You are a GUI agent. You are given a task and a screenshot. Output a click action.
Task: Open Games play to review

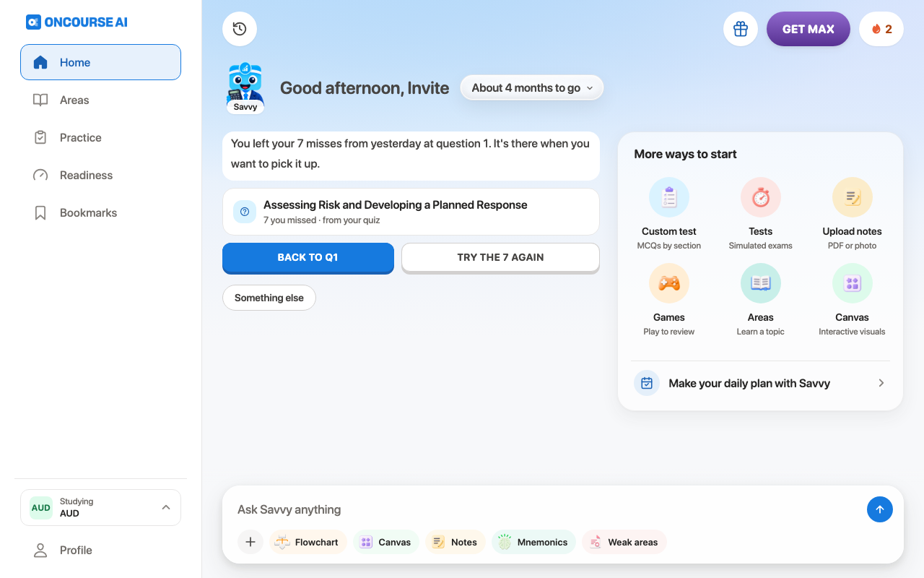coord(669,301)
